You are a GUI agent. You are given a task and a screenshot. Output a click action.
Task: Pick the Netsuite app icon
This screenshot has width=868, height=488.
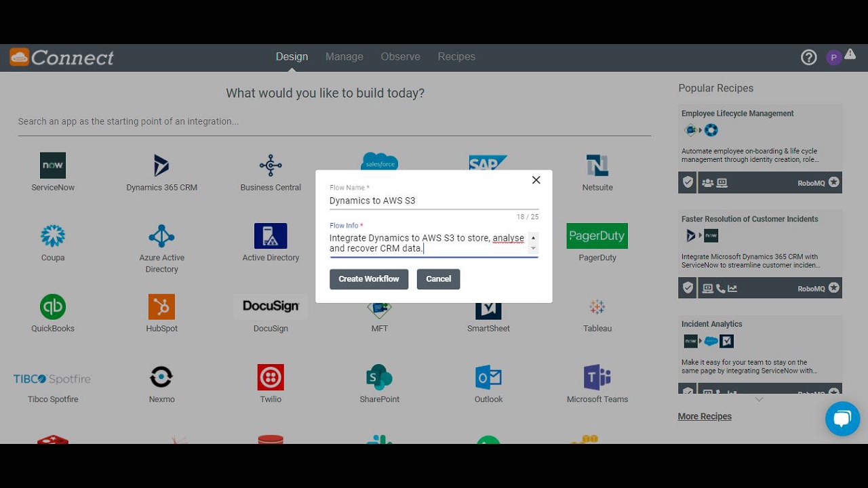tap(597, 165)
